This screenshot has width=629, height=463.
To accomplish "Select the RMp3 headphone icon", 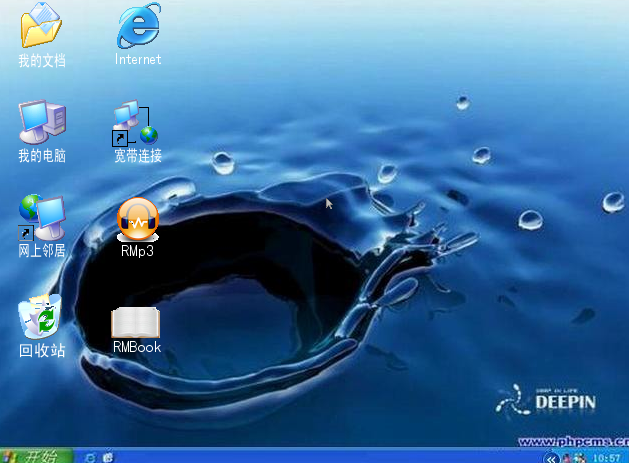I will click(x=138, y=219).
